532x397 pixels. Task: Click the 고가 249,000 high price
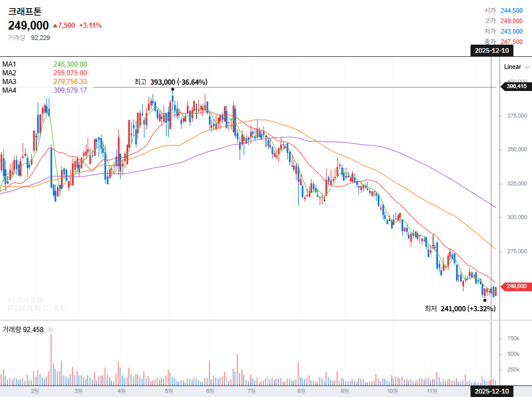point(504,21)
